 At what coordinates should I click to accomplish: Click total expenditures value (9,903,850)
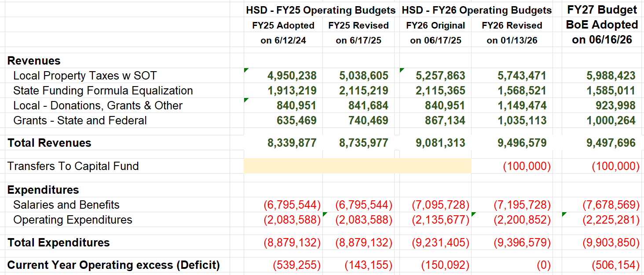[x=611, y=242]
